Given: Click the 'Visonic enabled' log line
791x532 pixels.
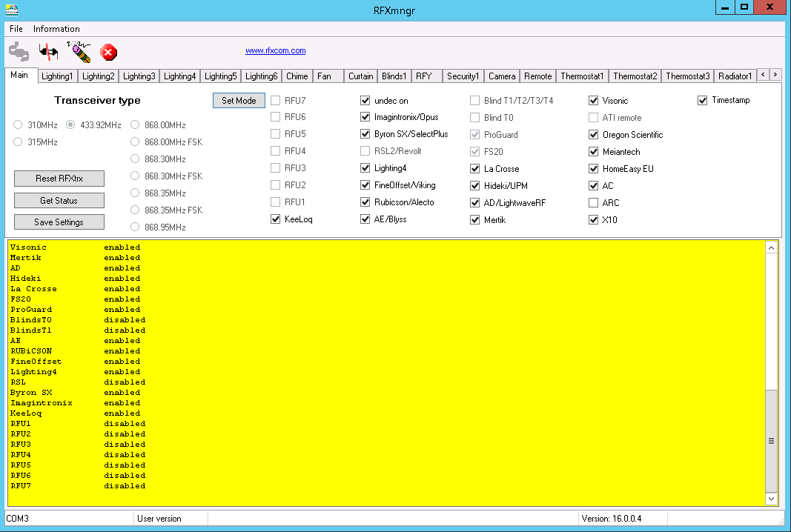Looking at the screenshot, I should click(75, 247).
